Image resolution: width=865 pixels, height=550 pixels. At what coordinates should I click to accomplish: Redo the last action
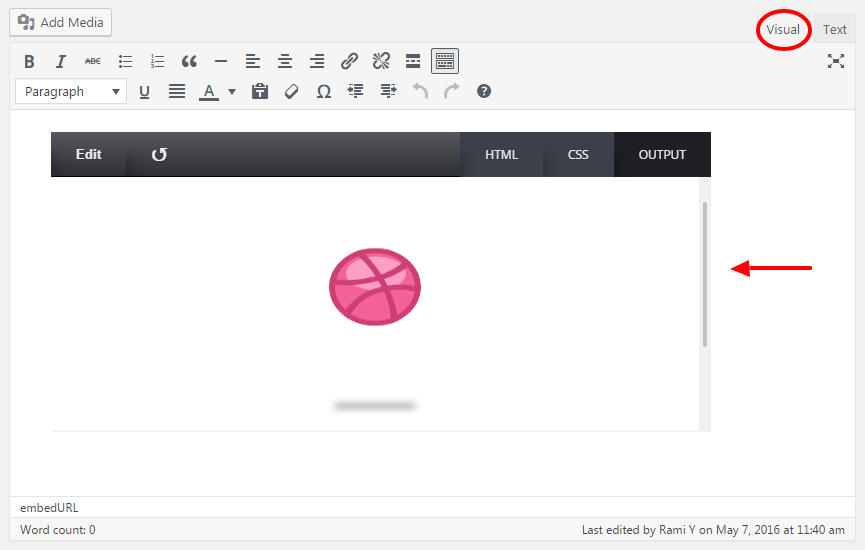[x=452, y=92]
